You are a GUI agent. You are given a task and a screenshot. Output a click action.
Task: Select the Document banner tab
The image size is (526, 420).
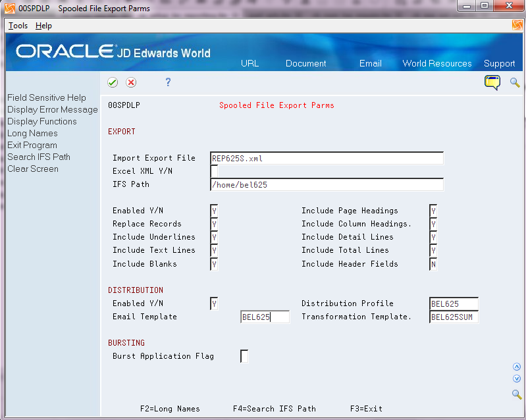pos(305,63)
